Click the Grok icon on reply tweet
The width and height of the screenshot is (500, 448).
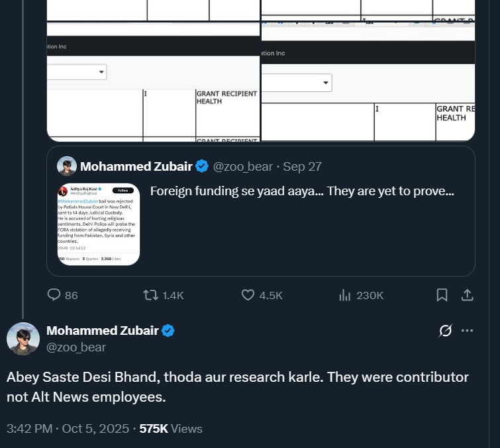446,331
